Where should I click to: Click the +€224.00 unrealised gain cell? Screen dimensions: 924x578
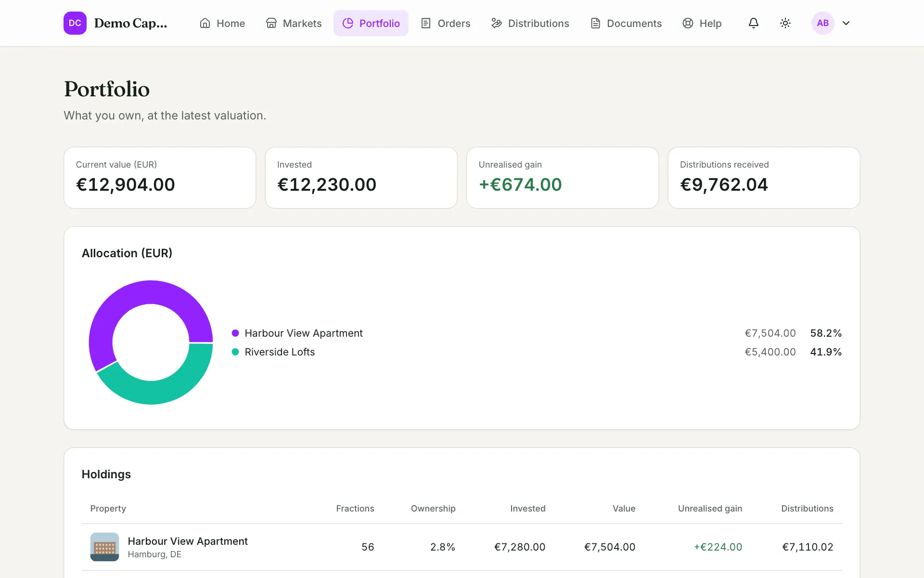click(718, 547)
